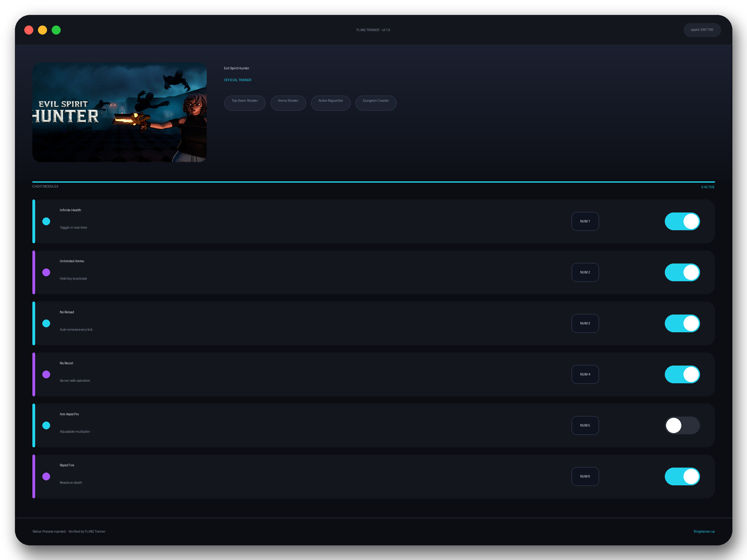Disable the Rapid Fire toggle

pos(682,476)
